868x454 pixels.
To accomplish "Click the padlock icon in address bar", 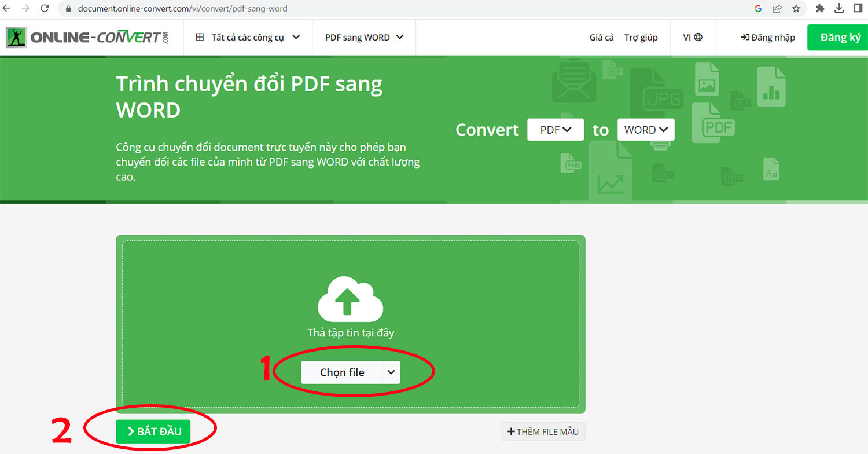I will [x=68, y=9].
